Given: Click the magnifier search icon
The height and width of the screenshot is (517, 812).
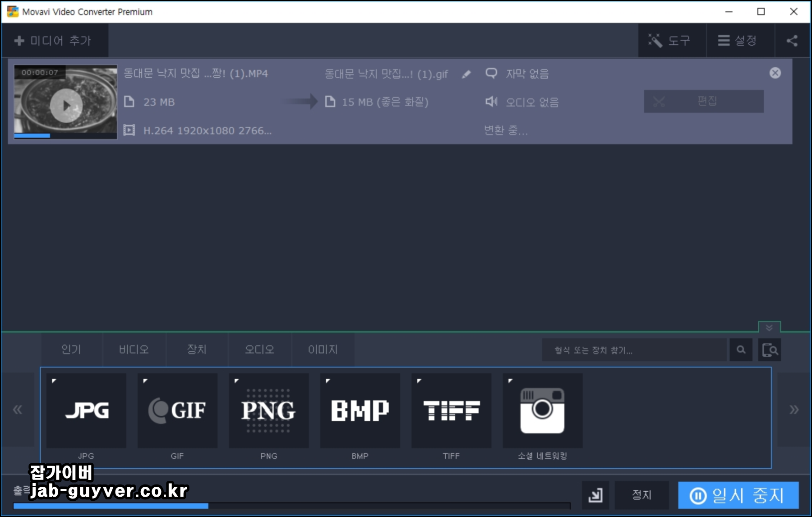Looking at the screenshot, I should [741, 350].
